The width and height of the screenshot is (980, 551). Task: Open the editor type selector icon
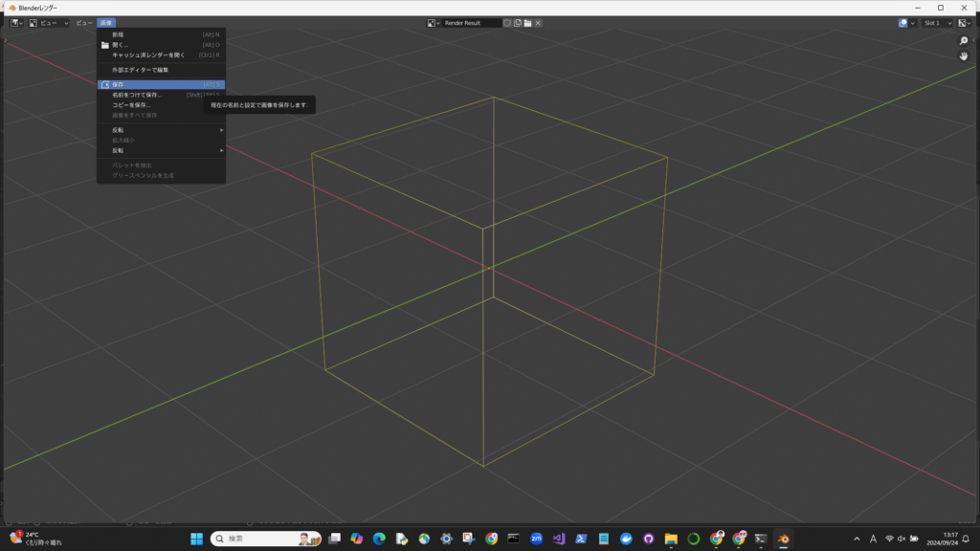(x=17, y=22)
